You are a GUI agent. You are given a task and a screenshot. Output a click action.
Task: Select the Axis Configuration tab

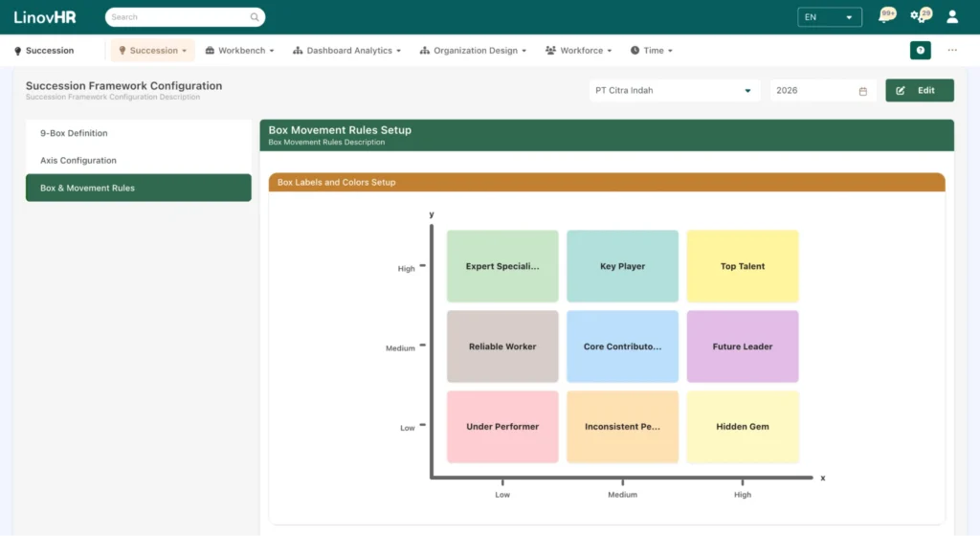coord(138,161)
